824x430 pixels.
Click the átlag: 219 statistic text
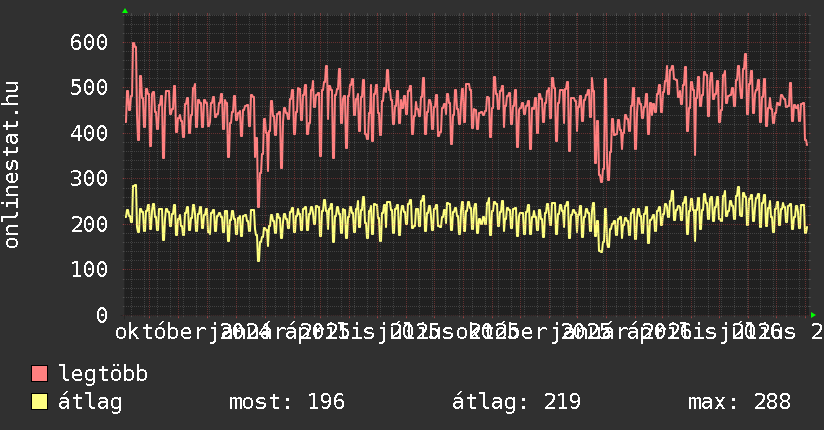tap(517, 402)
